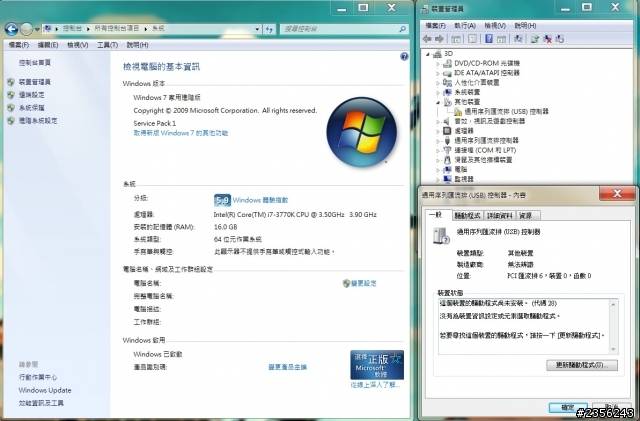Expand 處理器 node

[x=438, y=131]
